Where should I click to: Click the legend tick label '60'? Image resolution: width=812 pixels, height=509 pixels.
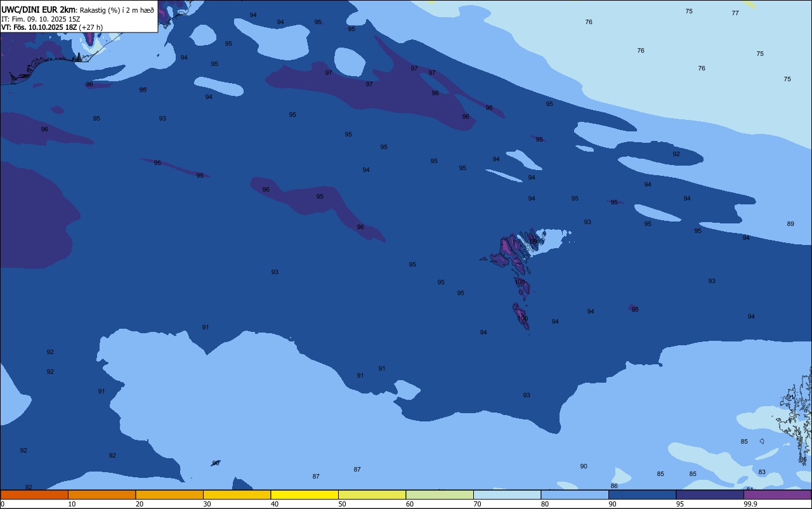pyautogui.click(x=410, y=504)
